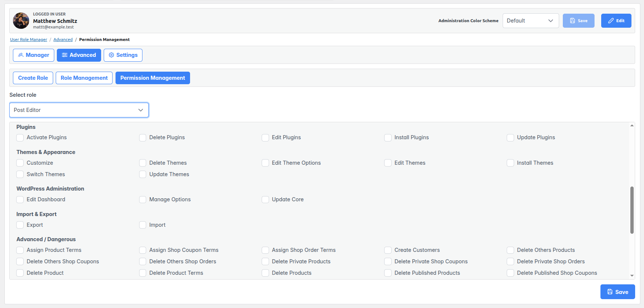644x308 pixels.
Task: Enable the Activate Plugins checkbox
Action: [x=20, y=138]
